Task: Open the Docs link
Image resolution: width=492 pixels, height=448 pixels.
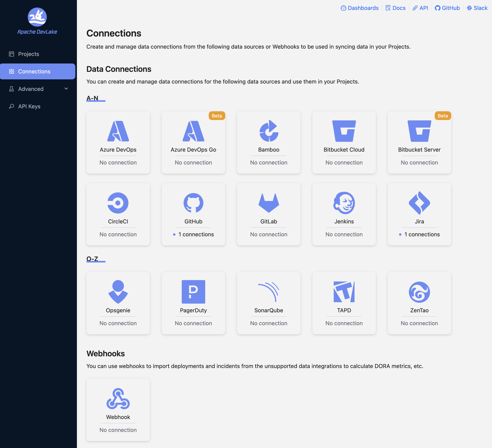Action: [x=395, y=8]
